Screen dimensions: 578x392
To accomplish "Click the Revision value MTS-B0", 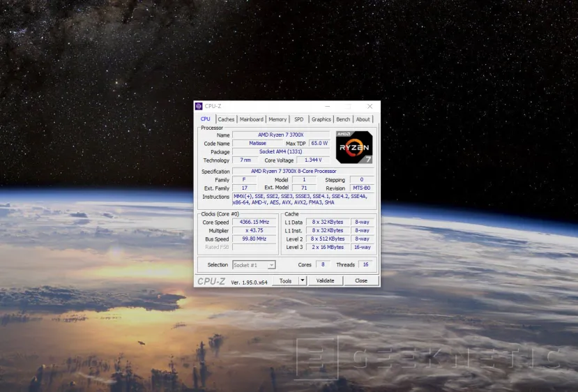I will tap(362, 188).
